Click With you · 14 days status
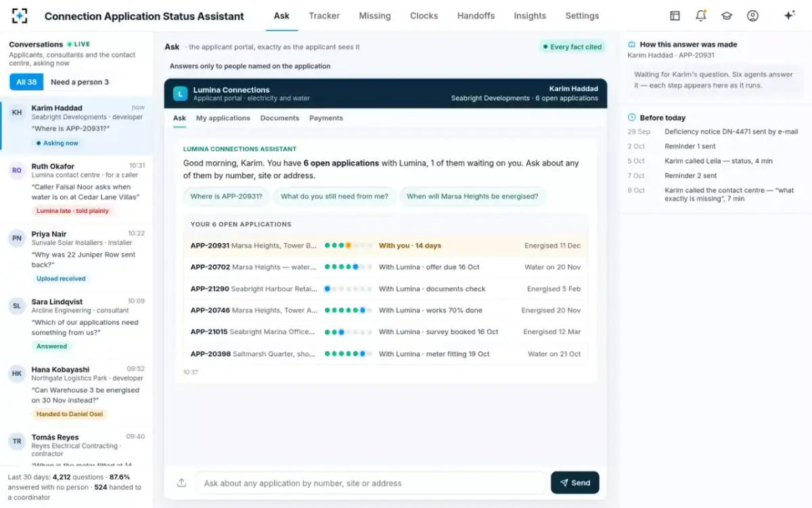Image resolution: width=812 pixels, height=508 pixels. (410, 246)
